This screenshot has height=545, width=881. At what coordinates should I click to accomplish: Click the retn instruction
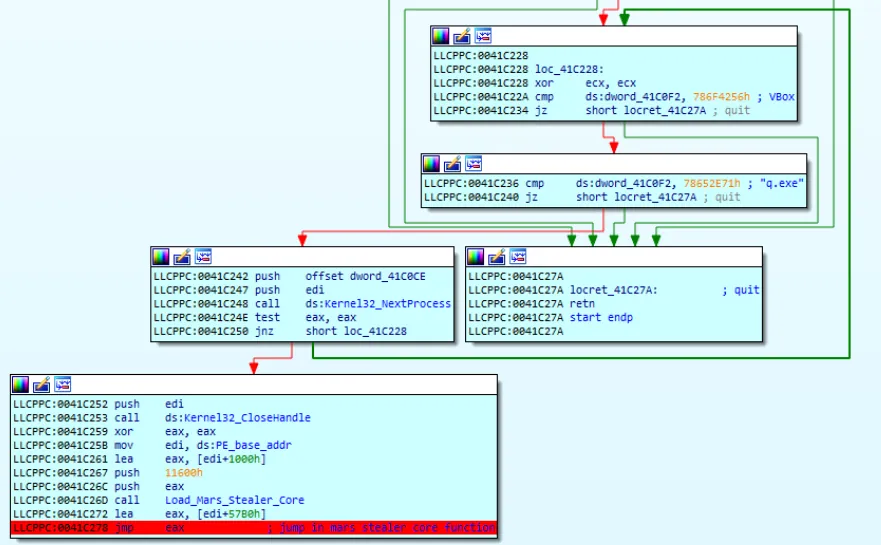point(582,304)
